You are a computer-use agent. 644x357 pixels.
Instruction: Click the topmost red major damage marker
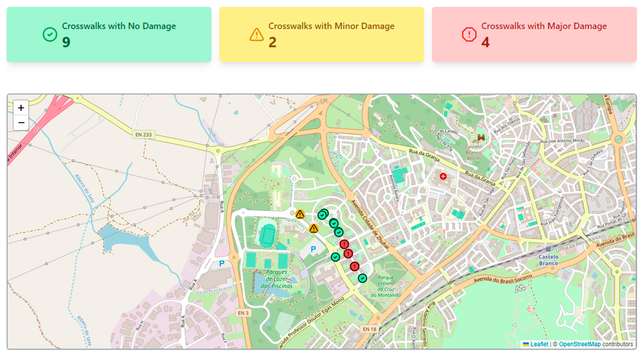click(x=344, y=244)
